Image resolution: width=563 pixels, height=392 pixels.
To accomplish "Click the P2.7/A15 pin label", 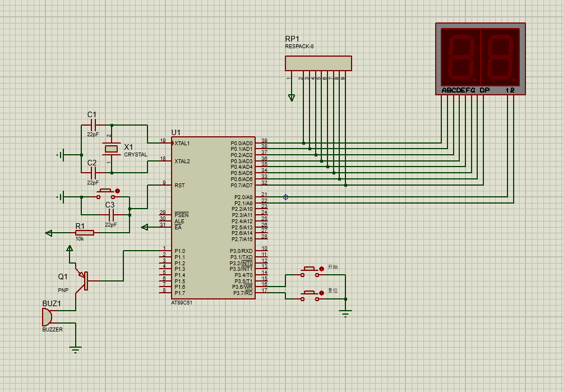I will pos(242,239).
